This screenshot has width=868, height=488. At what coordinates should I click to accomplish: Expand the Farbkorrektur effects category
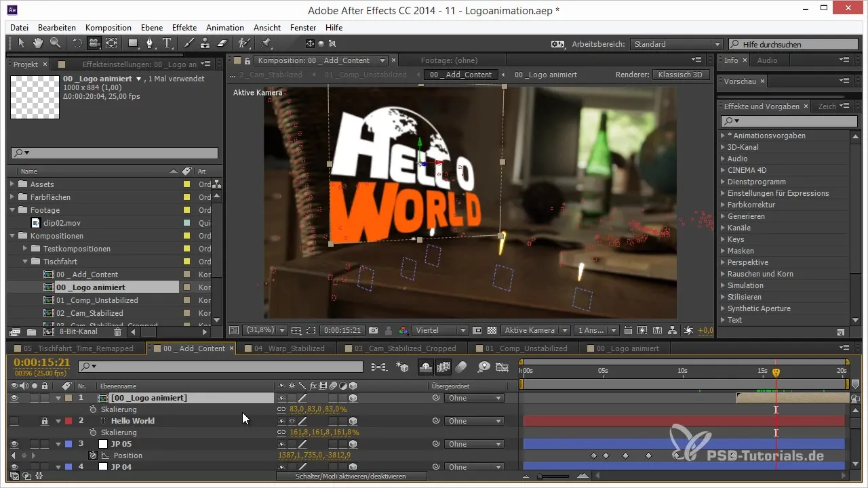coord(723,205)
